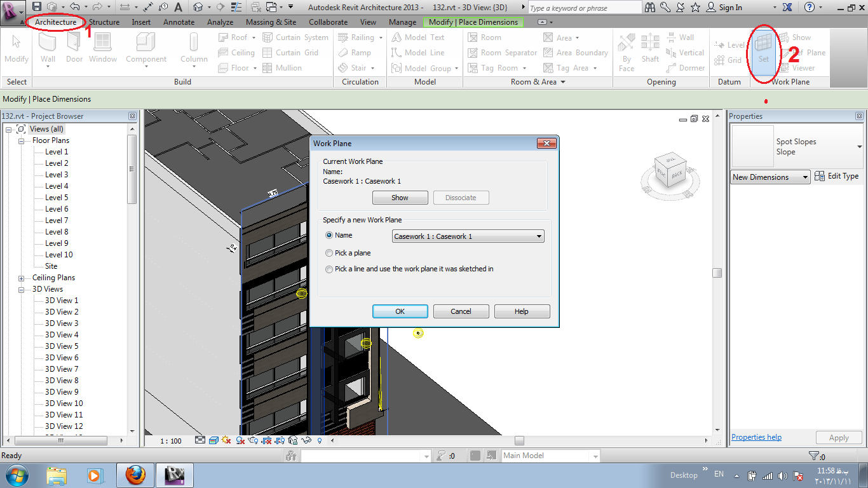Click the 1 : 100 view scale control
The height and width of the screenshot is (488, 868).
170,440
